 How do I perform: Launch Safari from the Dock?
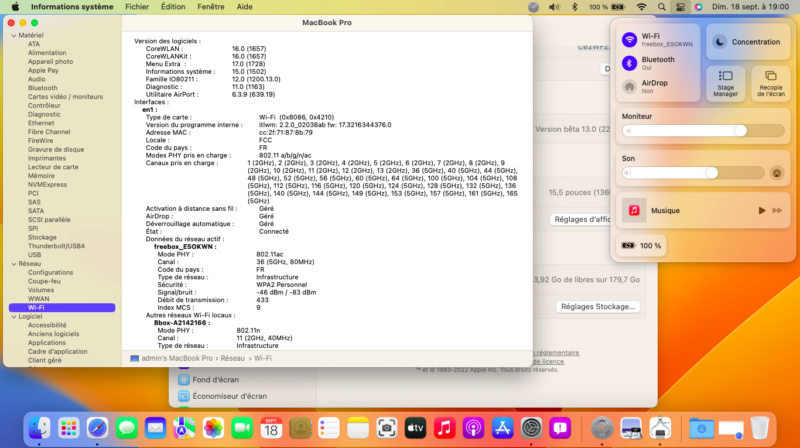click(x=97, y=428)
